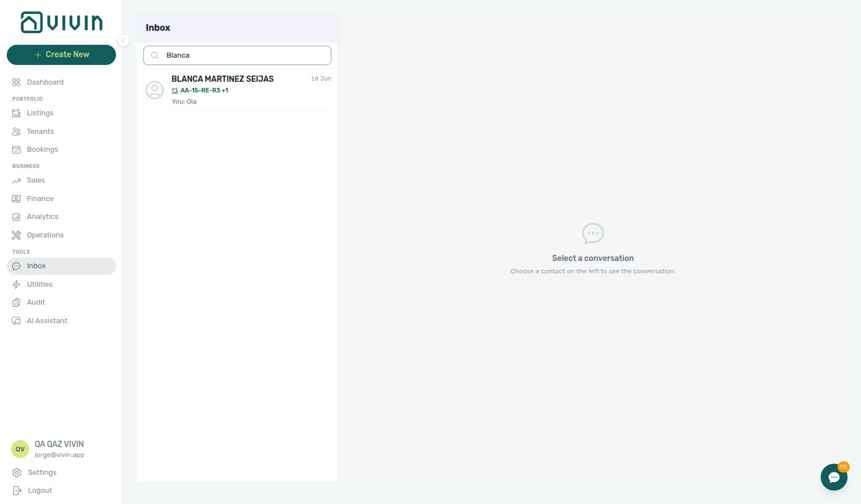Click the 115 notification badge
Viewport: 861px width, 504px height.
pyautogui.click(x=844, y=467)
